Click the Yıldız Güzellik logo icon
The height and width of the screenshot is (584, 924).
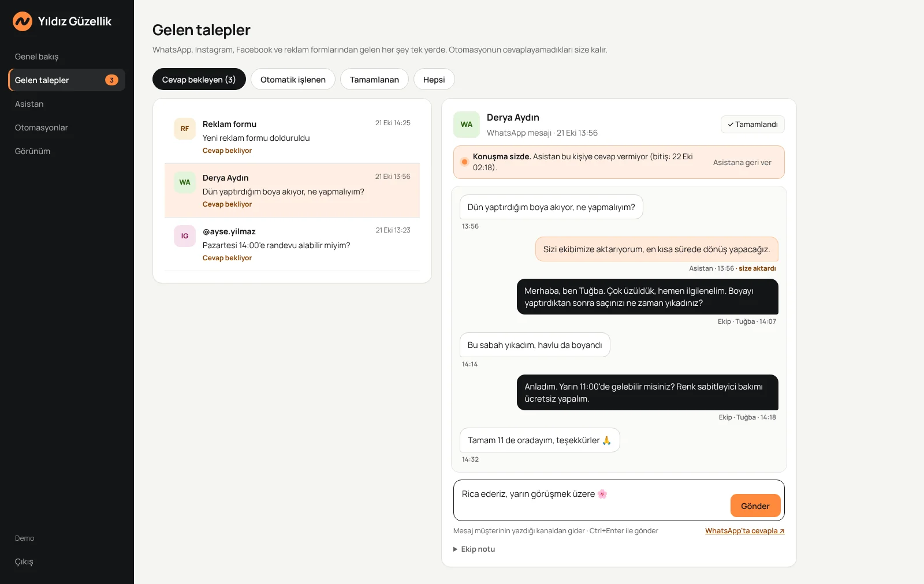[23, 21]
